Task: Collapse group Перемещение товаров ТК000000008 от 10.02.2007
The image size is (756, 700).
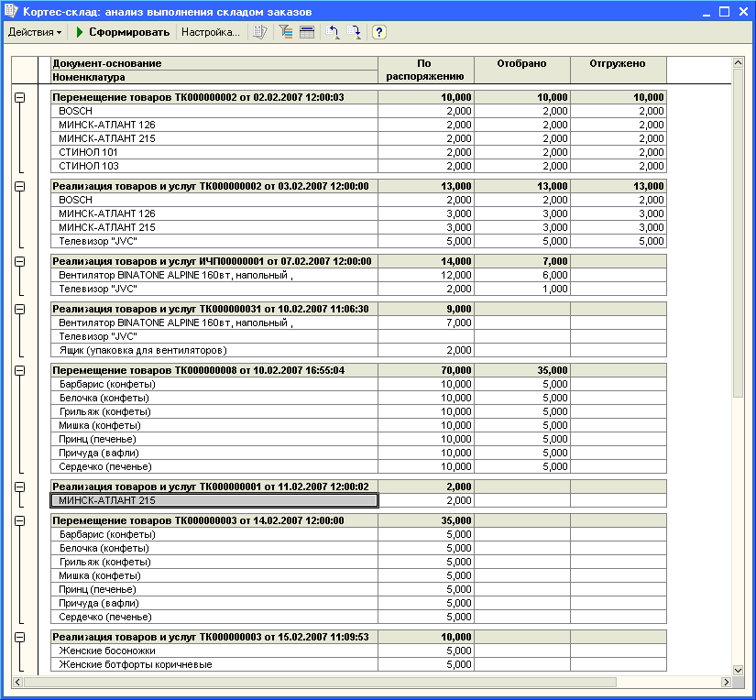Action: [20, 370]
